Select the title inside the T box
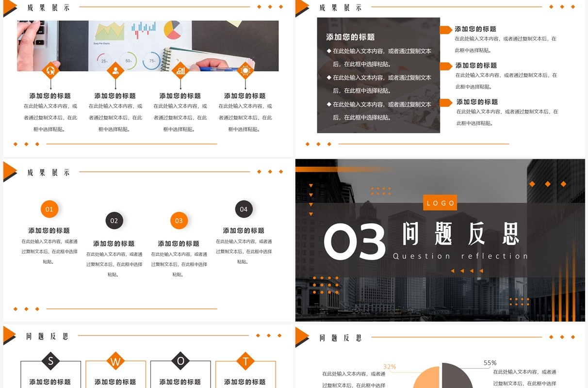This screenshot has height=388, width=588. tap(245, 382)
